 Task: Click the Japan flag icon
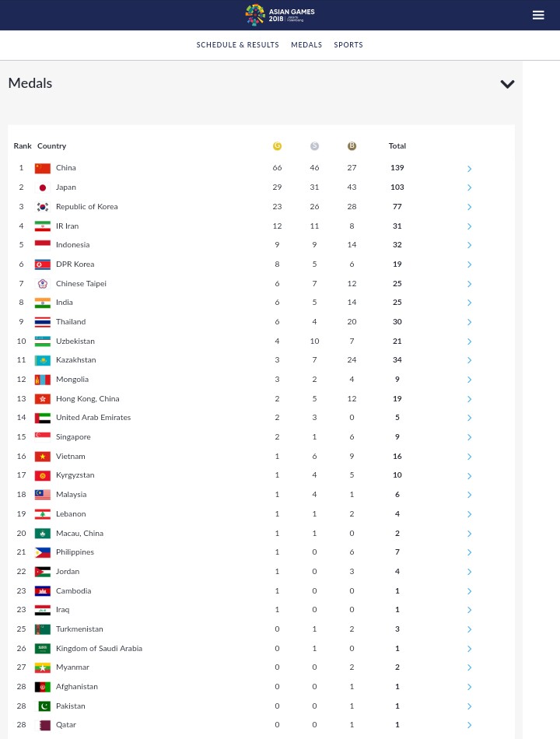pyautogui.click(x=43, y=187)
